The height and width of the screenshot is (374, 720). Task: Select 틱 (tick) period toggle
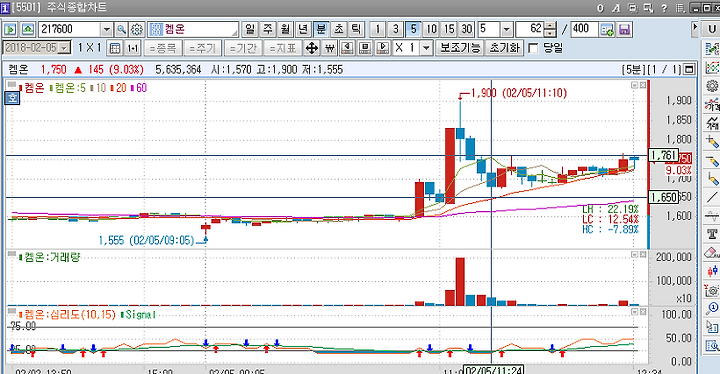click(356, 29)
